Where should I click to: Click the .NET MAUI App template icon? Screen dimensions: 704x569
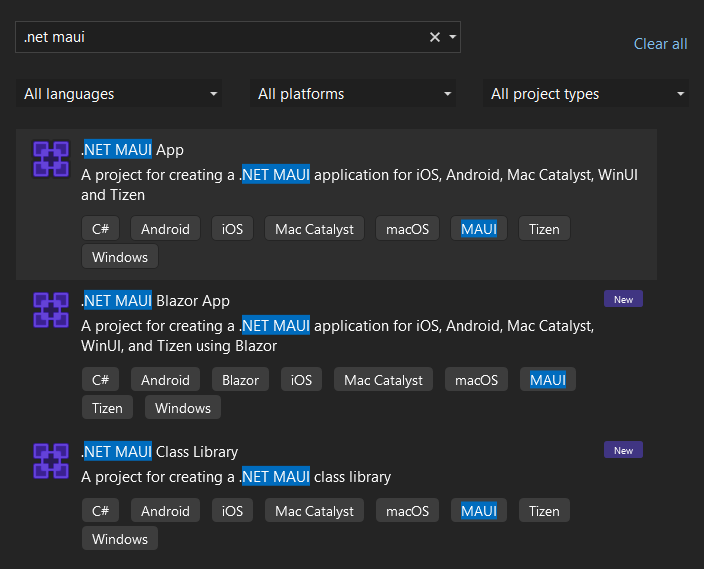51,159
